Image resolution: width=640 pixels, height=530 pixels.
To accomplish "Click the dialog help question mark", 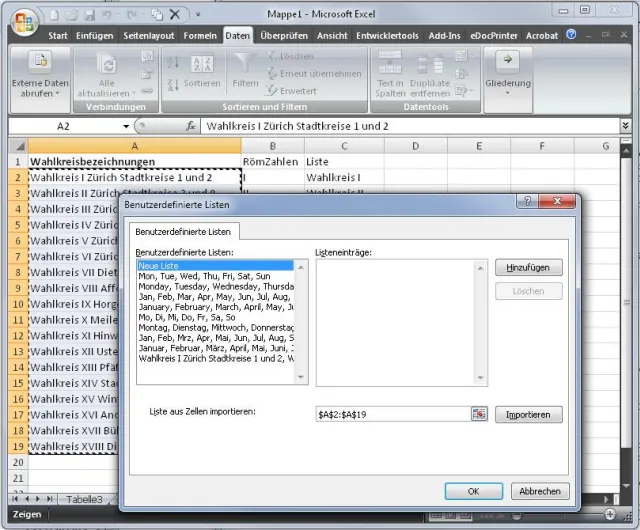I will 526,202.
